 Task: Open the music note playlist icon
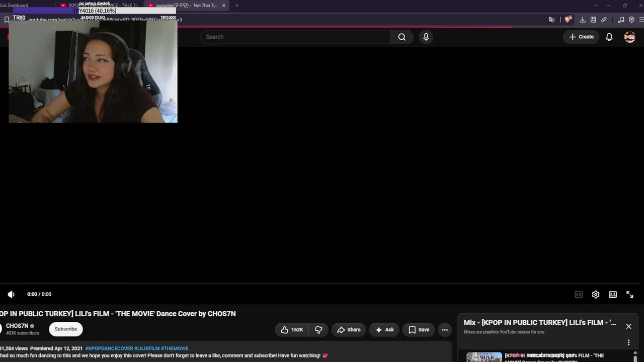(621, 20)
